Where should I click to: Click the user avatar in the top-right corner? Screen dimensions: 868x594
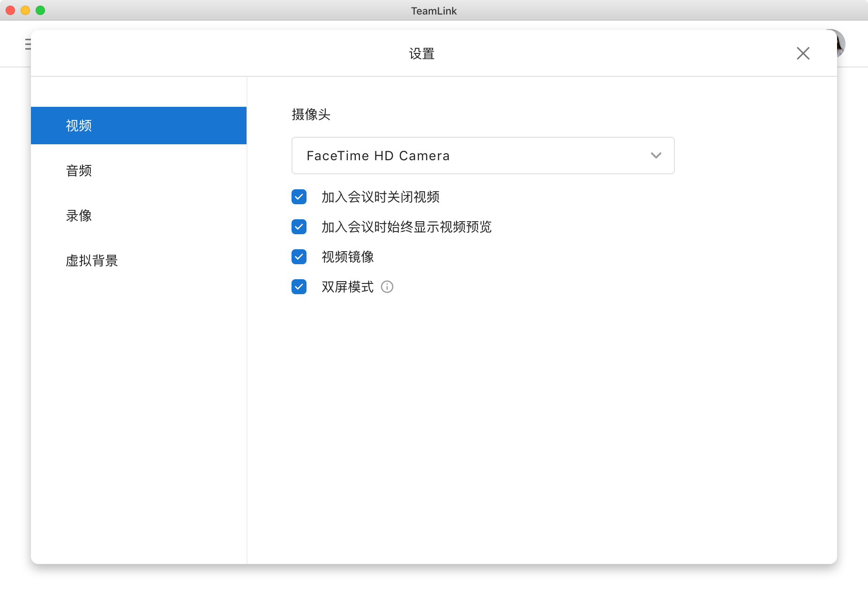(x=841, y=43)
